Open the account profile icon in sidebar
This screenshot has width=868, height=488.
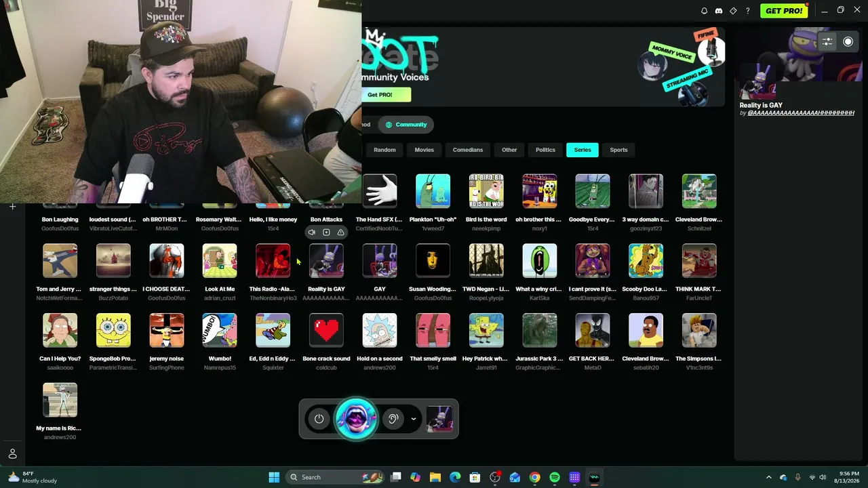12,454
